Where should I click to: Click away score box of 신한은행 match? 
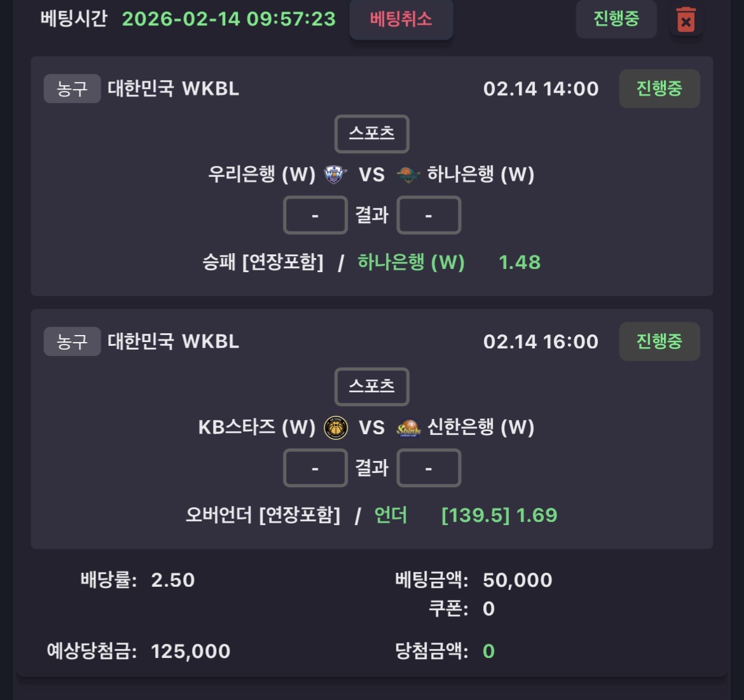click(x=429, y=469)
